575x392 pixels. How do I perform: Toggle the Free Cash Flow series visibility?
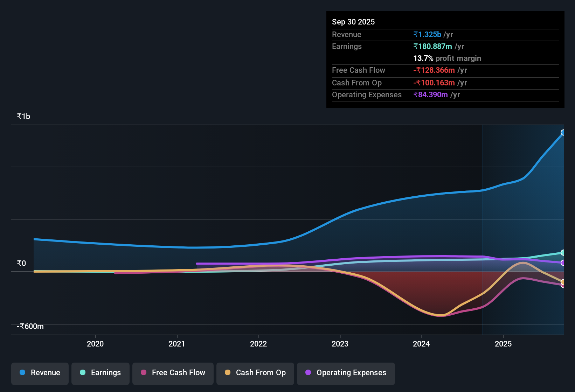coord(173,373)
